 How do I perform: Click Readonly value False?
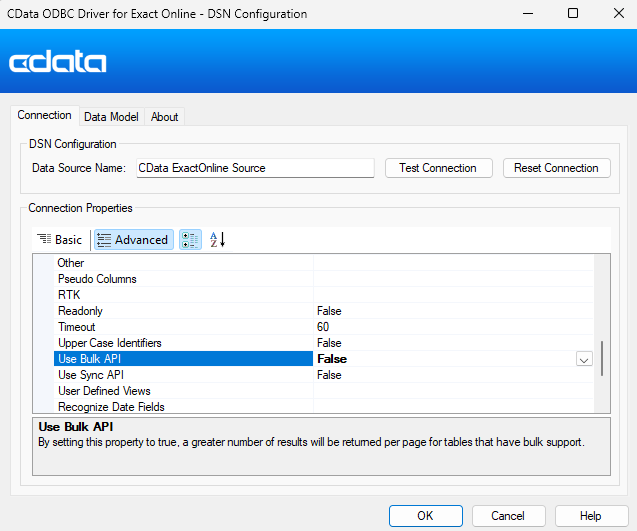329,311
